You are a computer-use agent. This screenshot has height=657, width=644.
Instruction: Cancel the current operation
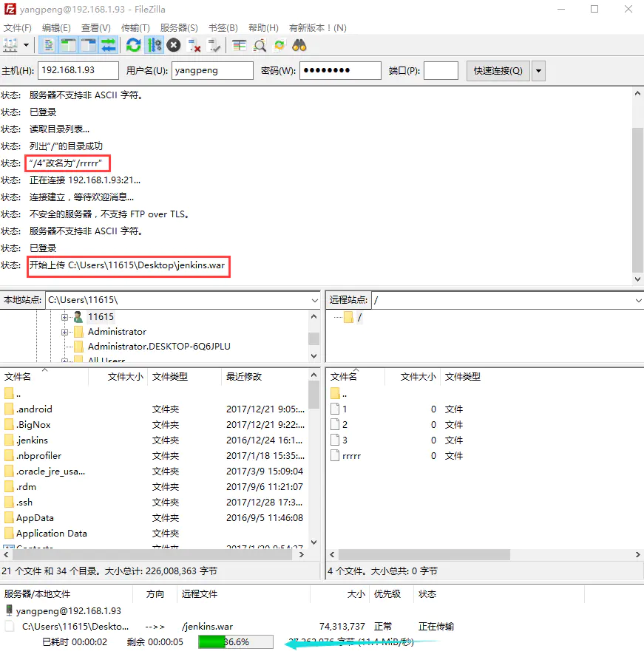point(174,45)
